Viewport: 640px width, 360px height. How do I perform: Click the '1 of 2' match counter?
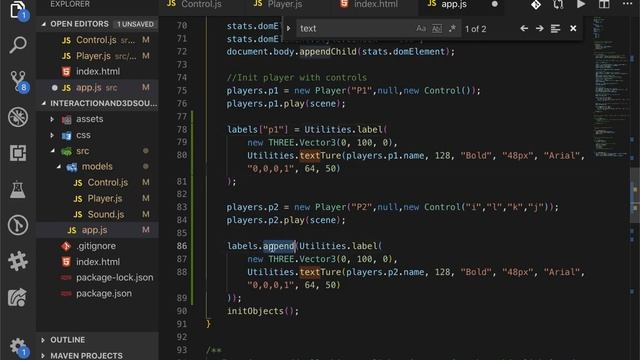[476, 29]
